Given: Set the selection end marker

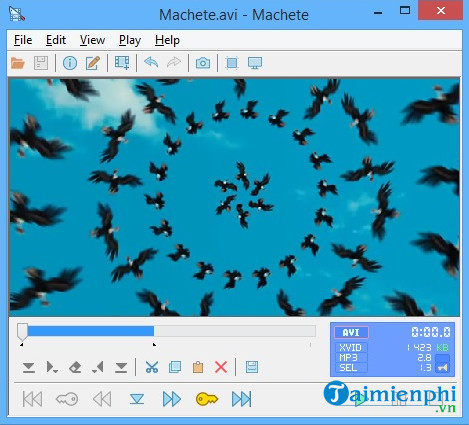Looking at the screenshot, I should 98,367.
